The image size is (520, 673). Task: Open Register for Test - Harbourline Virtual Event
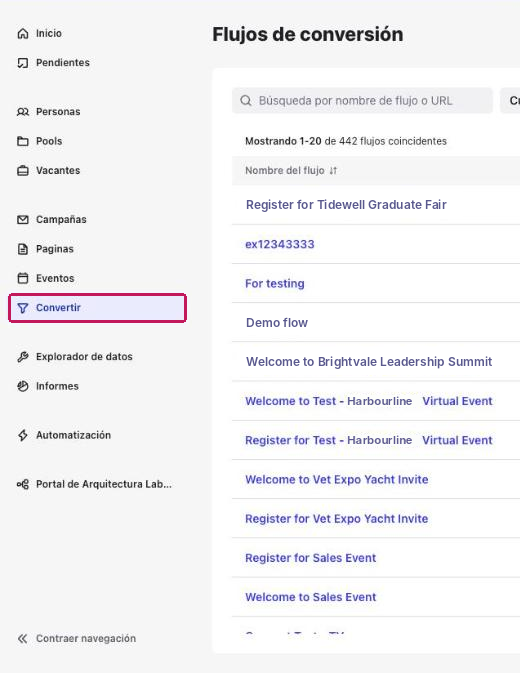tap(369, 440)
